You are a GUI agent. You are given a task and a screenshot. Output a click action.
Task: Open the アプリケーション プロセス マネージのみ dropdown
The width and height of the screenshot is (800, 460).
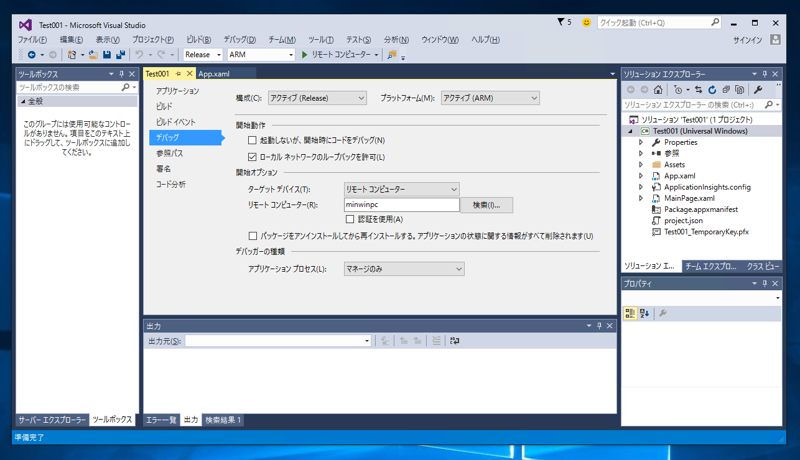point(404,269)
